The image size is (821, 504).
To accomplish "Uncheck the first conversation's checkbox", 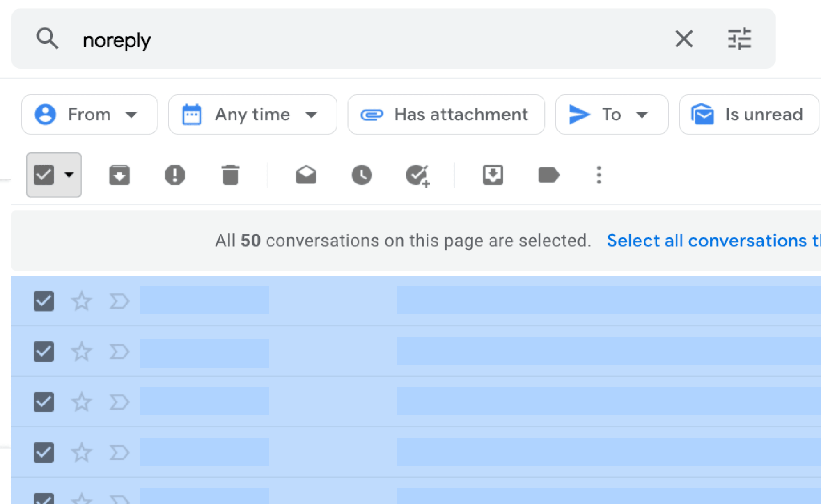I will (x=44, y=301).
